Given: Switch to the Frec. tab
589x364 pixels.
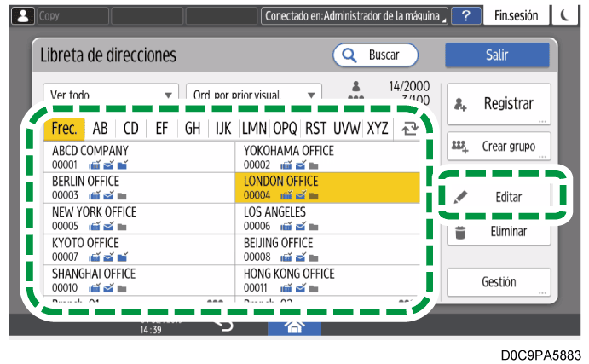Looking at the screenshot, I should 64,129.
